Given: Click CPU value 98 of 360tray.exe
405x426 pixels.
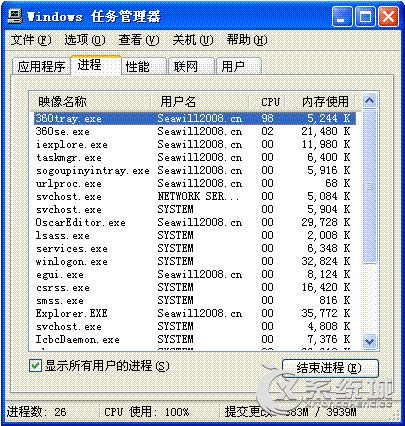Looking at the screenshot, I should 267,118.
